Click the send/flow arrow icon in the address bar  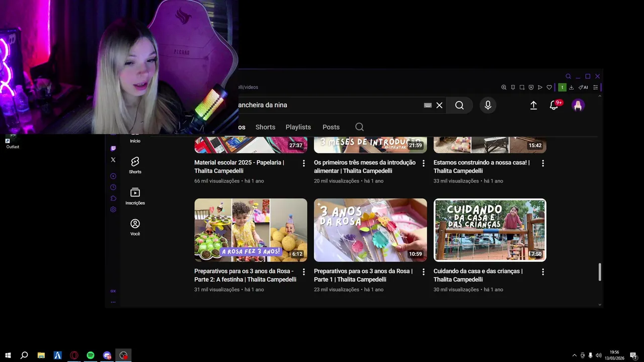point(540,87)
